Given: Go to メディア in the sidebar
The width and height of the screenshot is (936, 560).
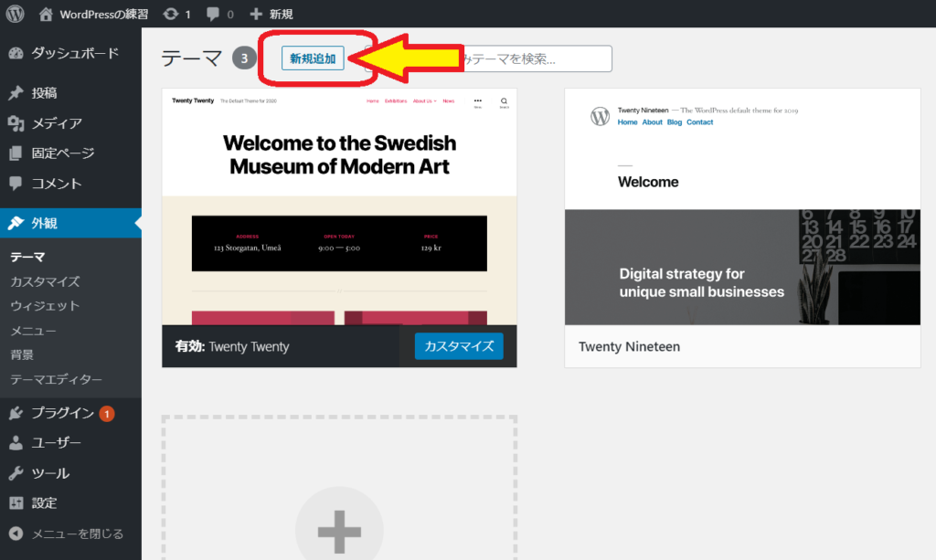Looking at the screenshot, I should click(x=57, y=123).
